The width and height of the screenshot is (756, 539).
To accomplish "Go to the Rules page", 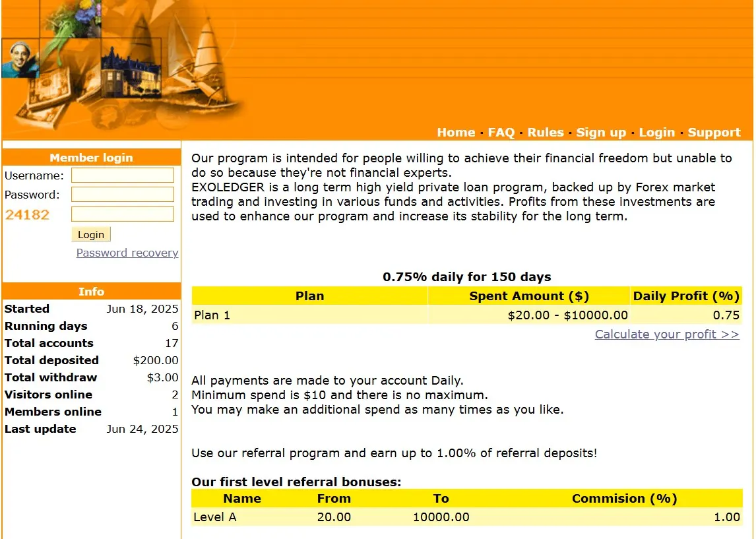I will (x=546, y=132).
